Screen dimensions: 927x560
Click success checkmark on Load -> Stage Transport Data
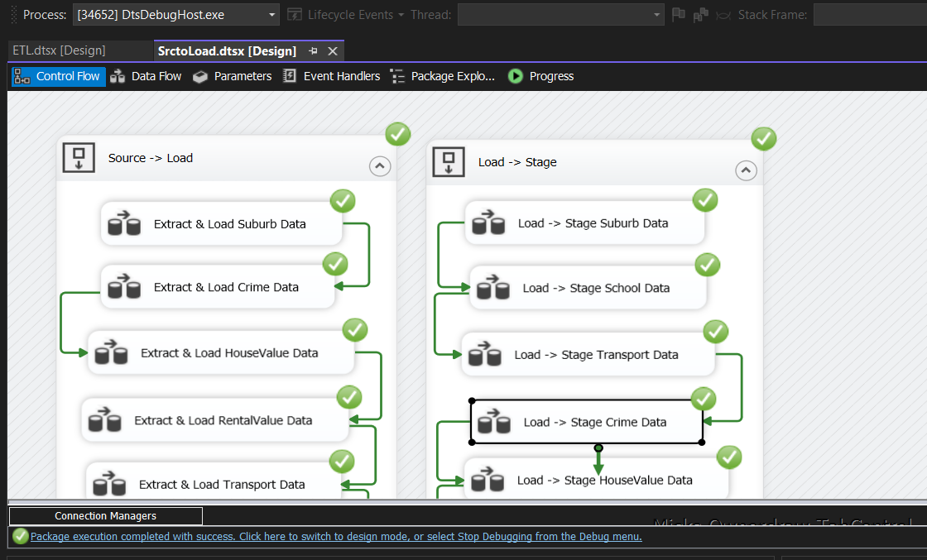pos(715,333)
